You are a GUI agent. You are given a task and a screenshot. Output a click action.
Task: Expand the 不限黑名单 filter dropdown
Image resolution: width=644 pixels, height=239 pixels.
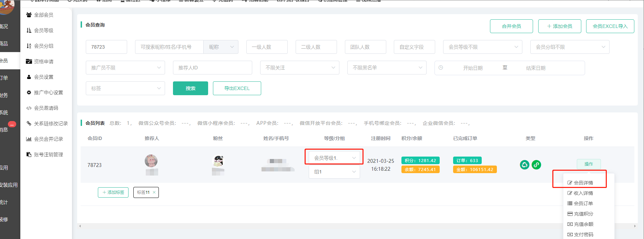click(x=387, y=68)
